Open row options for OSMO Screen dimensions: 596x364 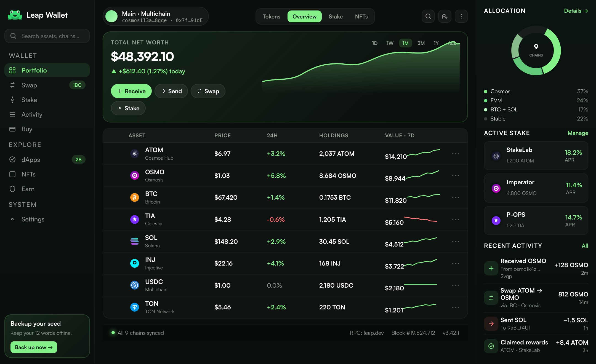point(456,175)
